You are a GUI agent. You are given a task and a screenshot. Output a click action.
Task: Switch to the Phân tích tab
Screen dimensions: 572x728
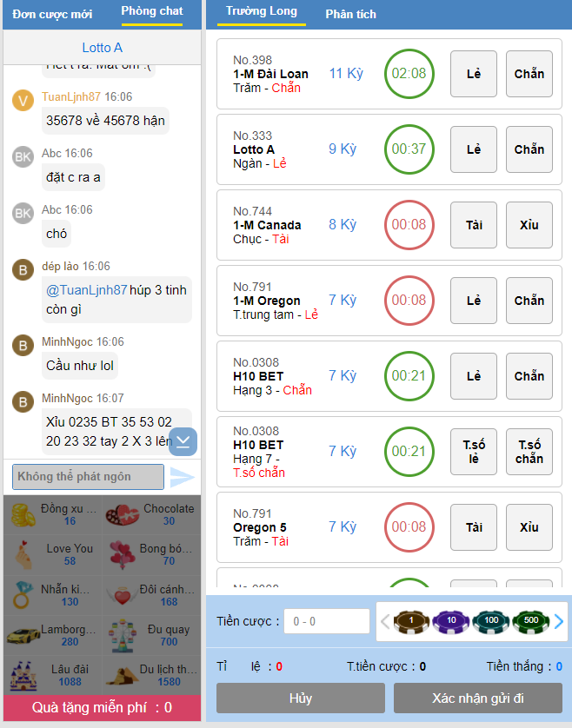pyautogui.click(x=351, y=14)
